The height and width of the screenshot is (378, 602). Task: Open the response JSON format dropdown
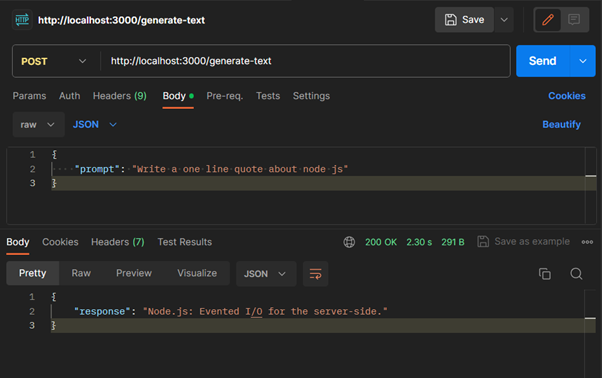265,274
